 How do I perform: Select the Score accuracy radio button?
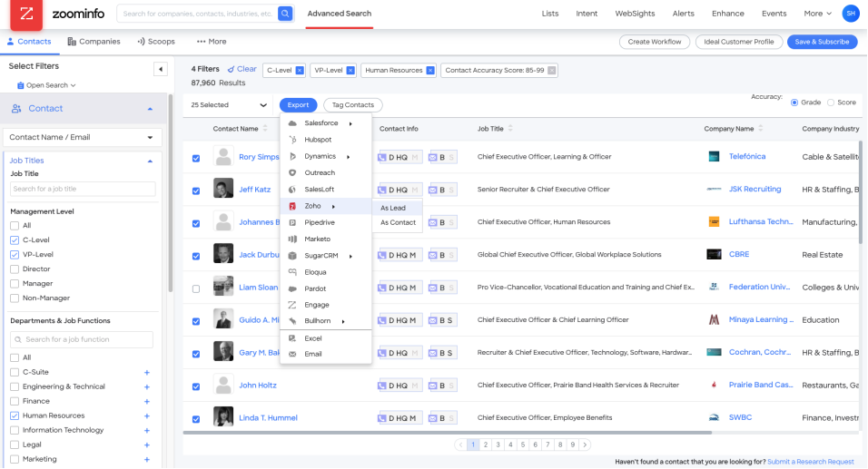[x=831, y=103]
